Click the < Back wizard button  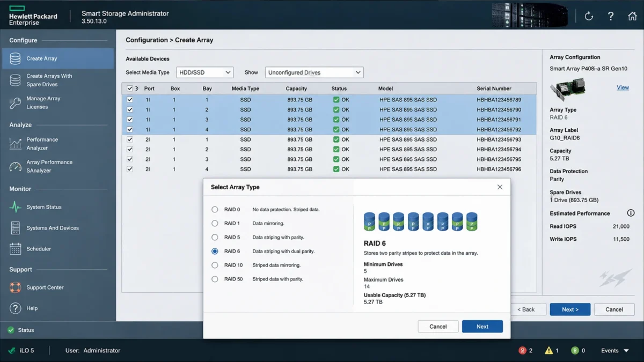526,309
